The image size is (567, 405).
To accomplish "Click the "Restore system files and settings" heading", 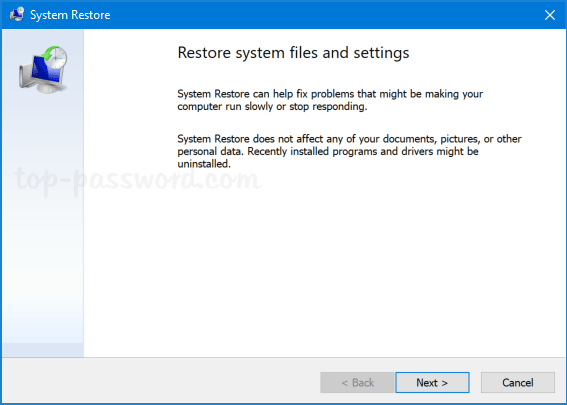I will (293, 53).
